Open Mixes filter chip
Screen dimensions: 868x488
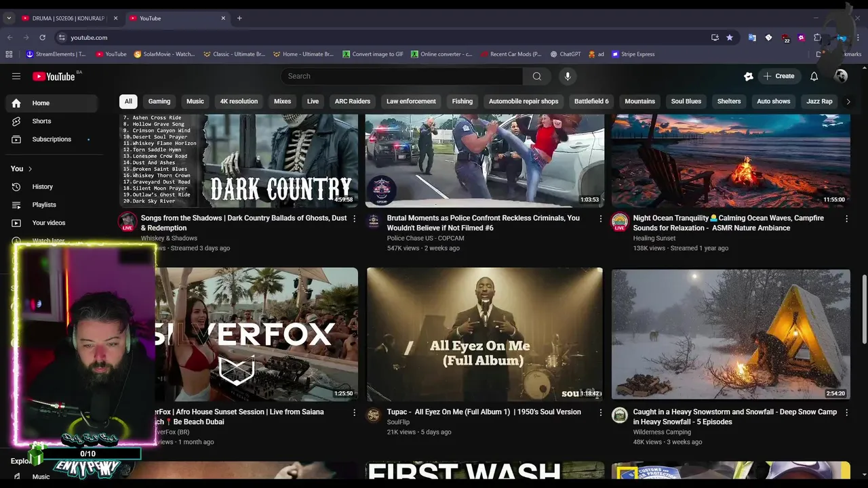coord(283,102)
